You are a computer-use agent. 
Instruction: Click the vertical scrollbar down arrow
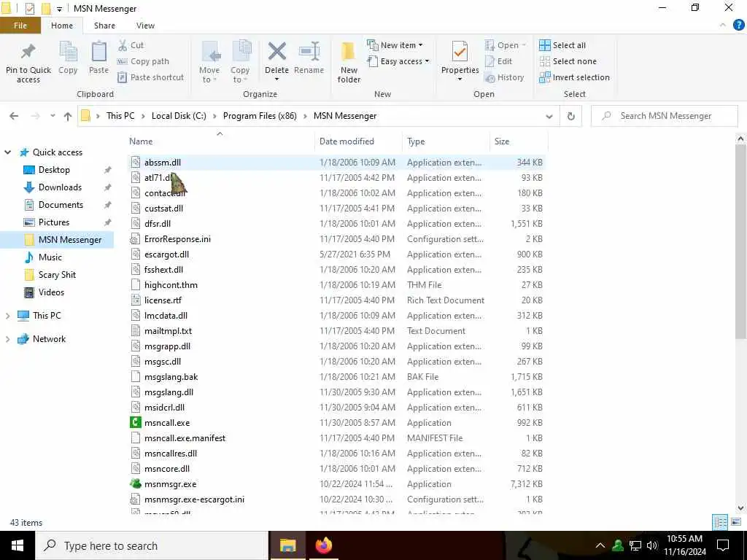tap(741, 507)
